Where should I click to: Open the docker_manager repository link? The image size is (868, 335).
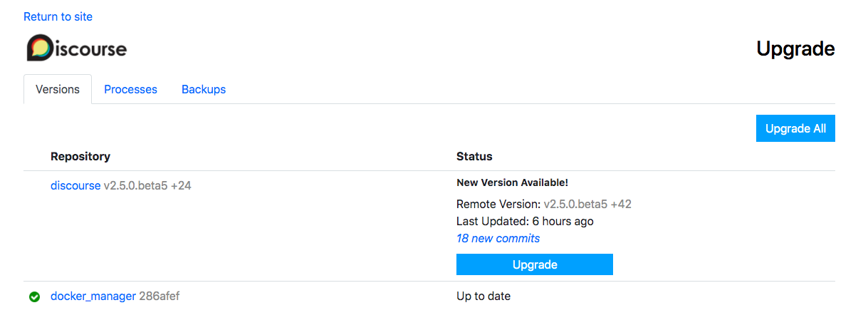pos(93,296)
